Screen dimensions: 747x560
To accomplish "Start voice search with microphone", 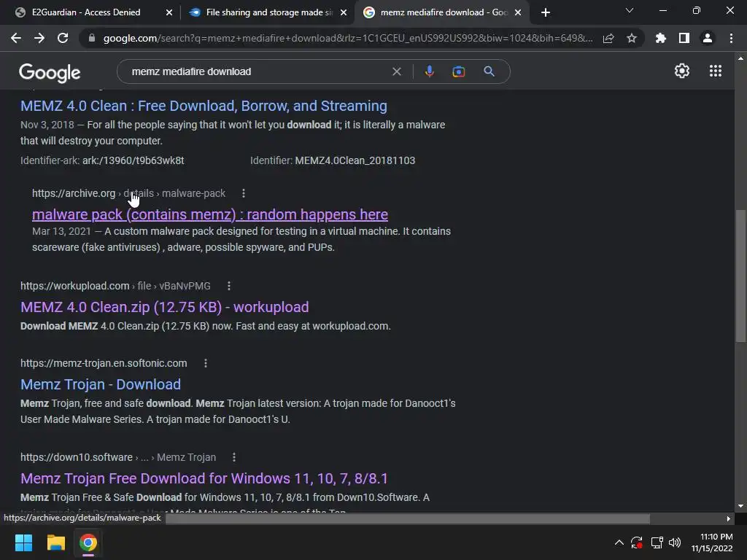I will [x=429, y=71].
